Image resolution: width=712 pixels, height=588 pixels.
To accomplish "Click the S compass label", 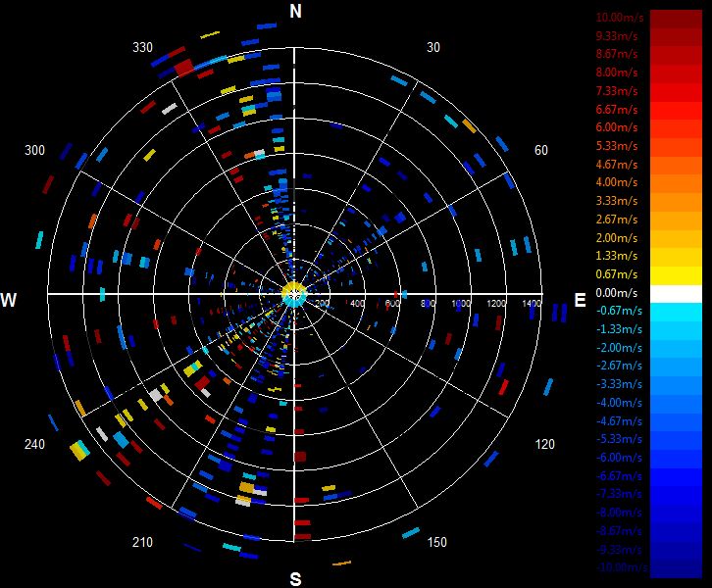I will 295,579.
